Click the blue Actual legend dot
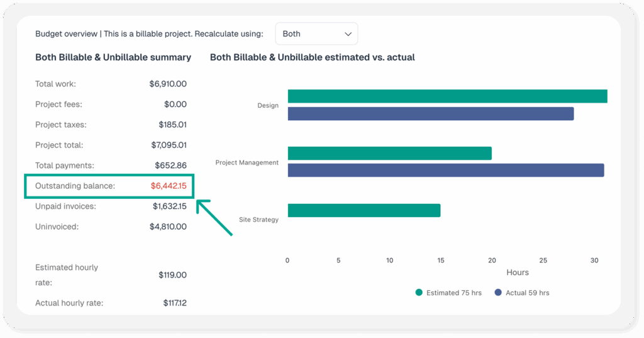Viewport: 644px width, 338px height. coord(498,293)
